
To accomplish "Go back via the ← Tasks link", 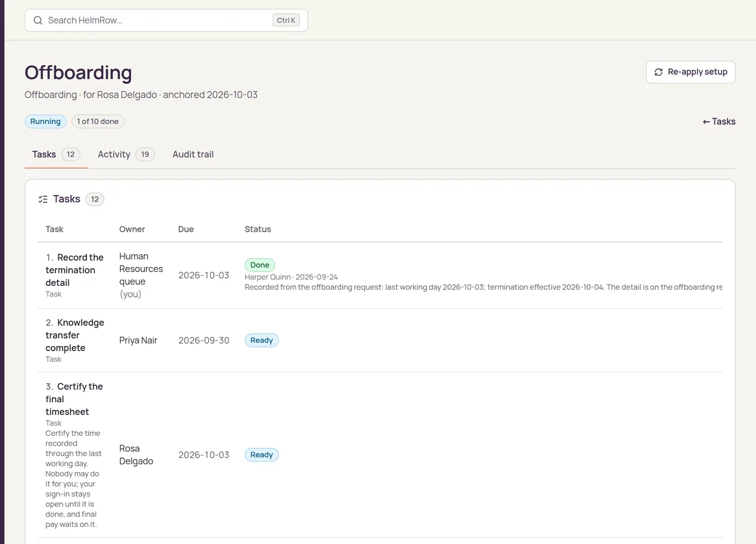I will click(x=719, y=121).
